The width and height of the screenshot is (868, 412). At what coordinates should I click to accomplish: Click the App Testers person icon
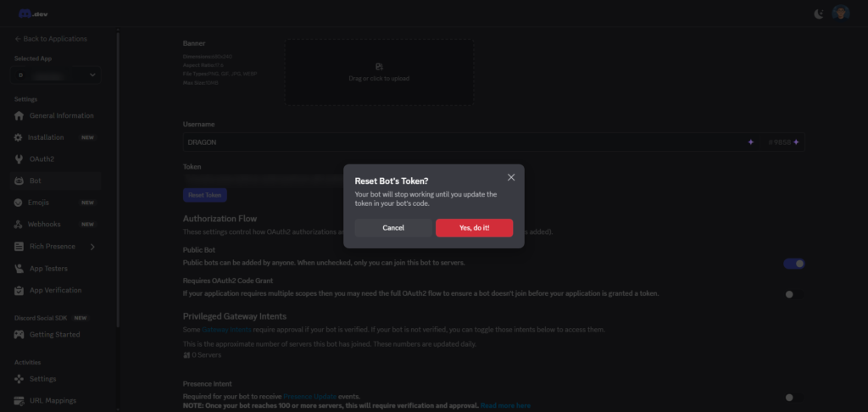point(19,269)
